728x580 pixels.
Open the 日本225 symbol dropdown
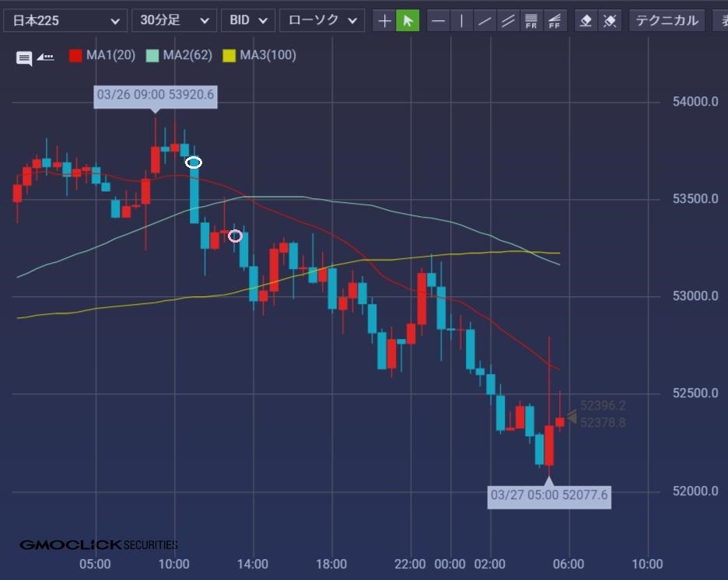pos(65,21)
